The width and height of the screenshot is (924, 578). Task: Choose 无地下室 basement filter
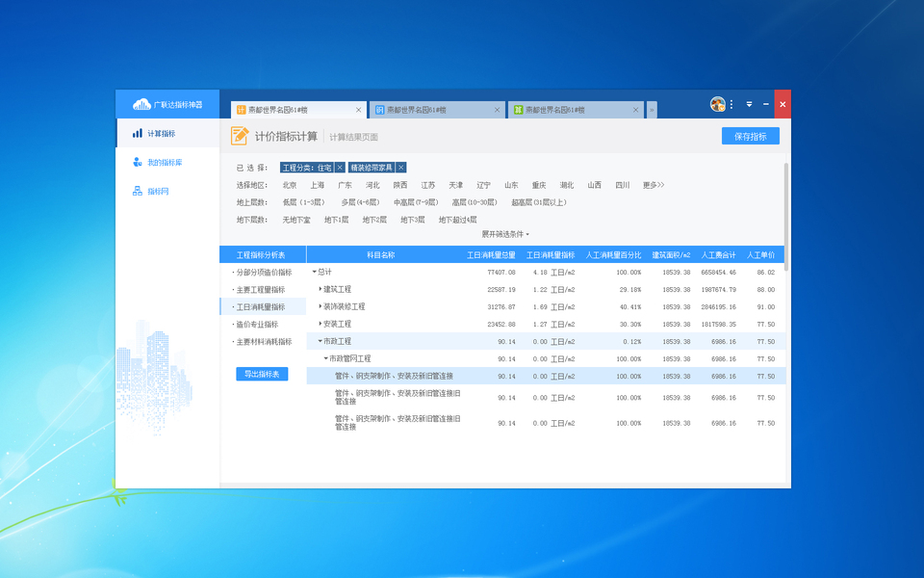[295, 220]
